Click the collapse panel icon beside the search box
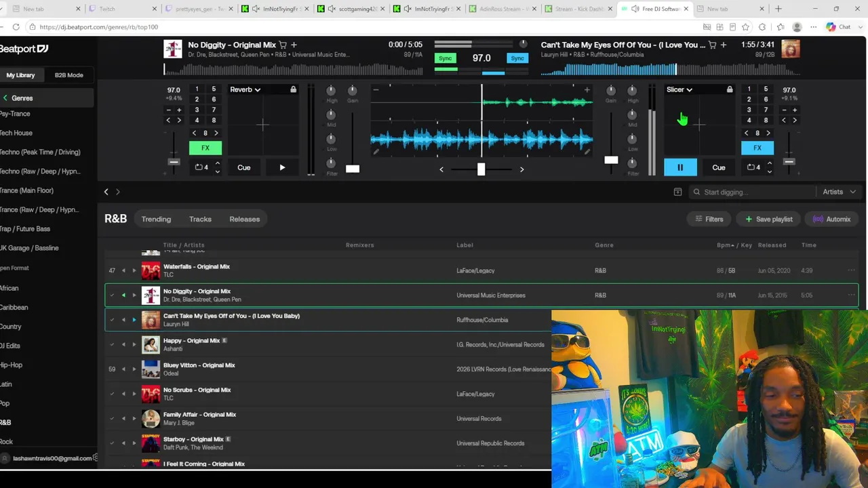Image resolution: width=868 pixels, height=488 pixels. (677, 192)
